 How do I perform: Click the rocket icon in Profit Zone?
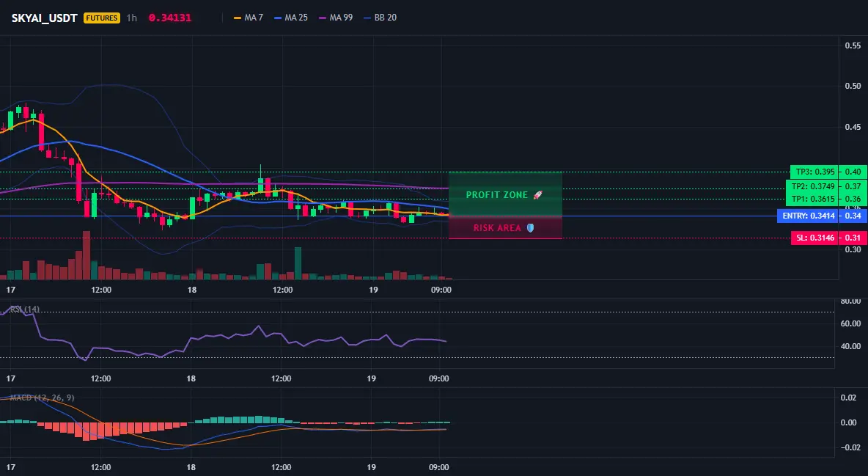click(537, 195)
